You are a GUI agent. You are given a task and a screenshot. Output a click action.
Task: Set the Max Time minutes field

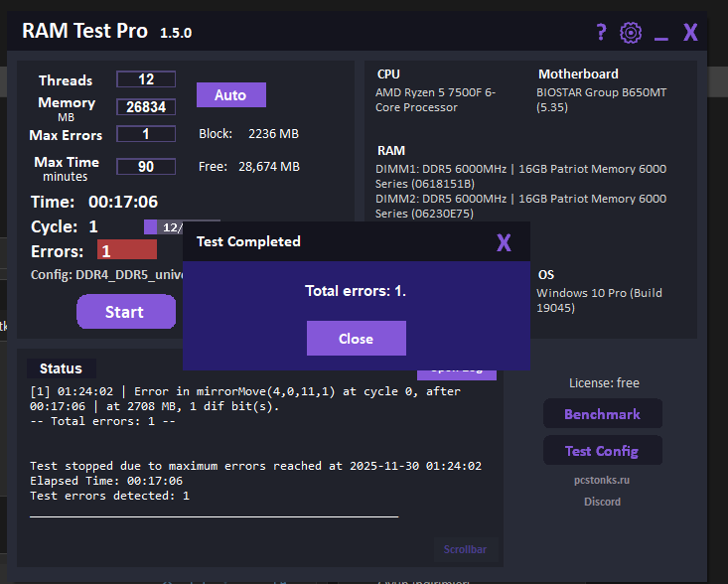tap(146, 167)
